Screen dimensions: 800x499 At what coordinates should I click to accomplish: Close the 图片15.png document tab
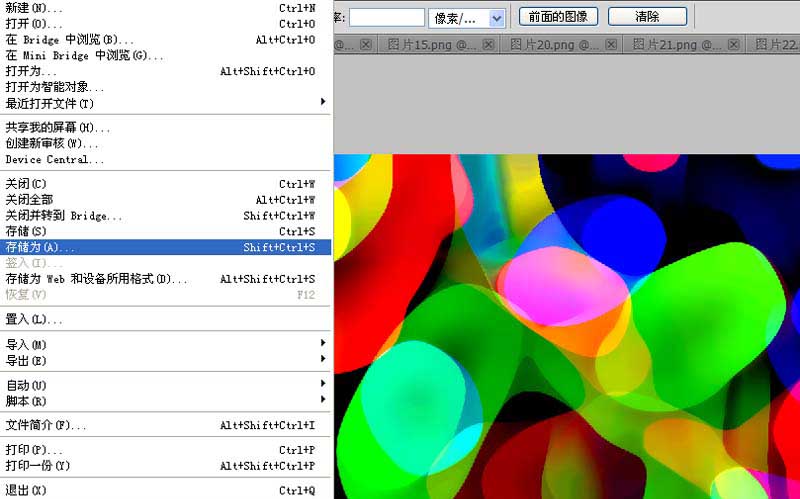tap(488, 44)
